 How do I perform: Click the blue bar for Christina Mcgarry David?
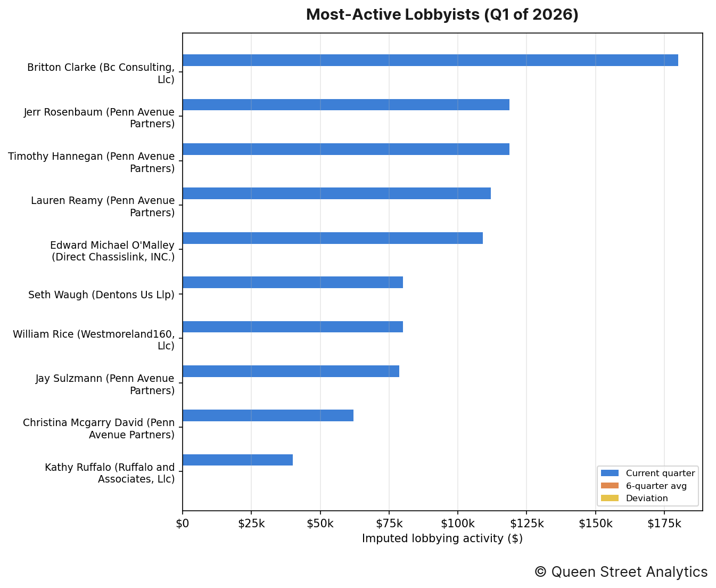(x=268, y=415)
